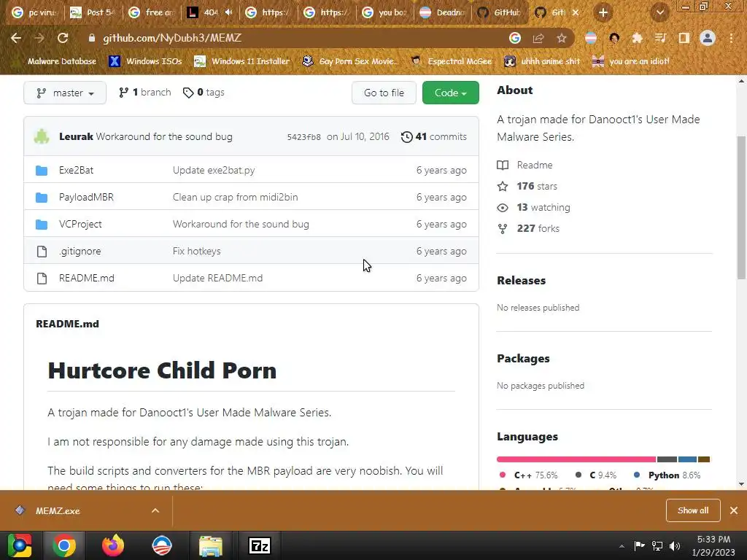The width and height of the screenshot is (747, 560).
Task: Expand the tab search dropdown
Action: tap(659, 13)
